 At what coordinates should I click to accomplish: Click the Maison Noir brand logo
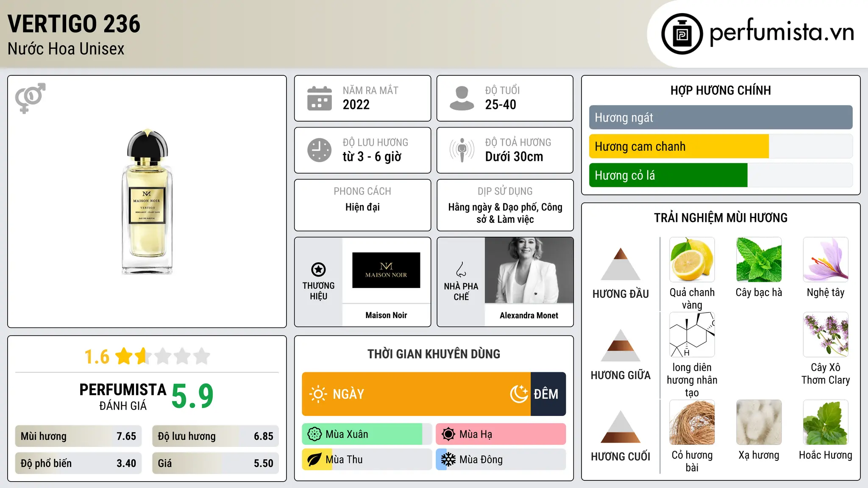tap(386, 270)
